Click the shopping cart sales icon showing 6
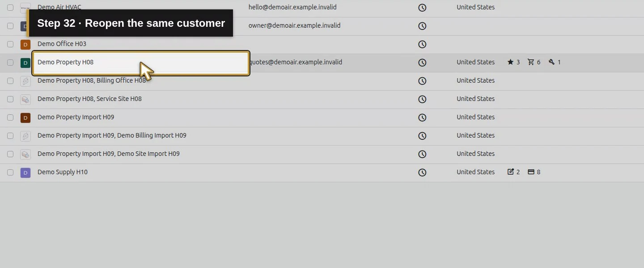 pos(531,62)
